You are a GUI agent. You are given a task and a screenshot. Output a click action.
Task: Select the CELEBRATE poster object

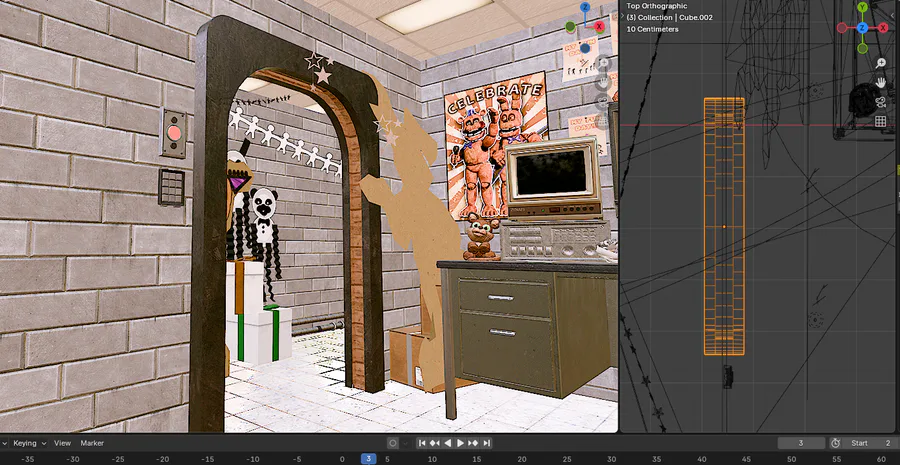[x=495, y=145]
